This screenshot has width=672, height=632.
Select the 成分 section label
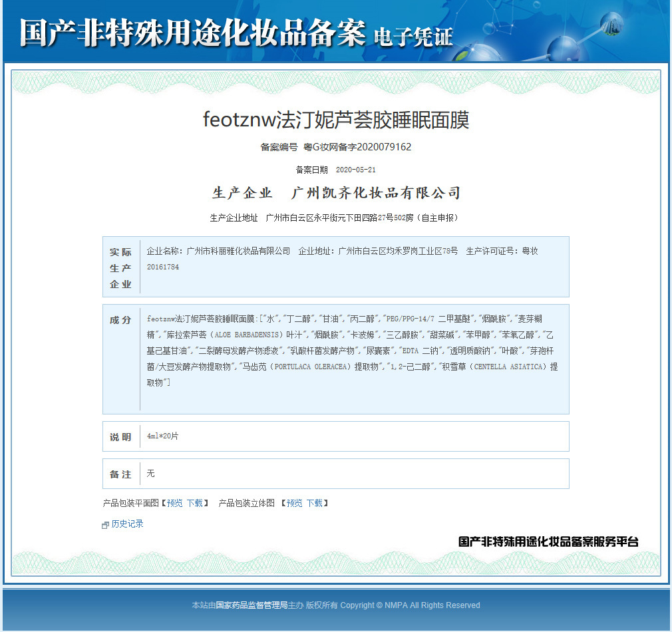(x=120, y=320)
